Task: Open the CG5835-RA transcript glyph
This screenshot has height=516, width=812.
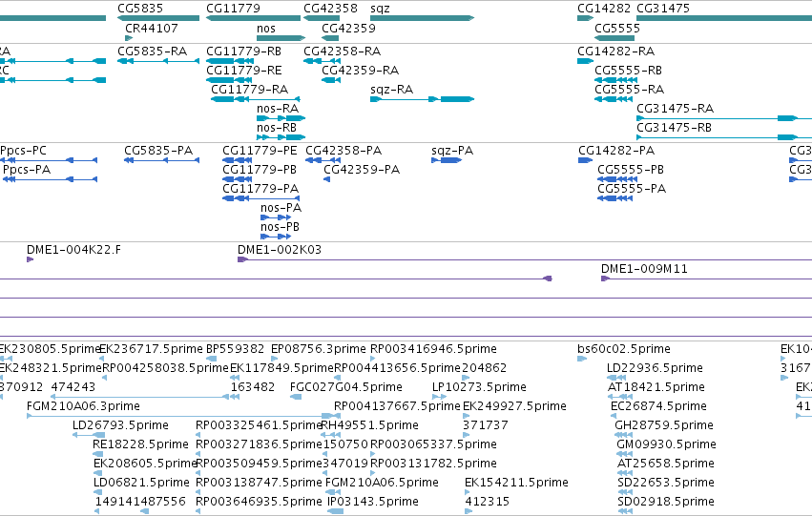Action: pyautogui.click(x=158, y=61)
